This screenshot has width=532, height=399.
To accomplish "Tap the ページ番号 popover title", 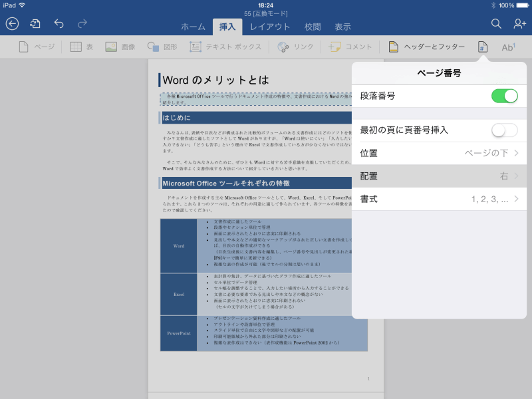I will coord(439,73).
